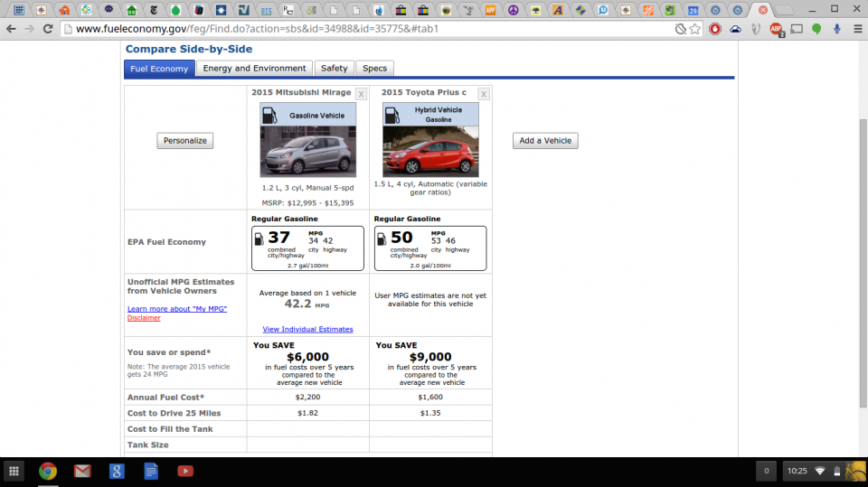Open Gmail from the shelf
This screenshot has width=868, height=487.
(x=82, y=471)
